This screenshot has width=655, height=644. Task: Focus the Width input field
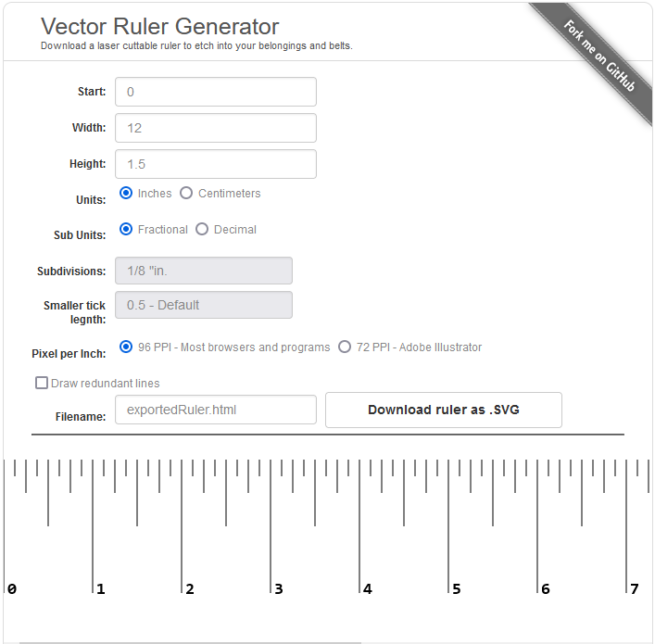[215, 128]
